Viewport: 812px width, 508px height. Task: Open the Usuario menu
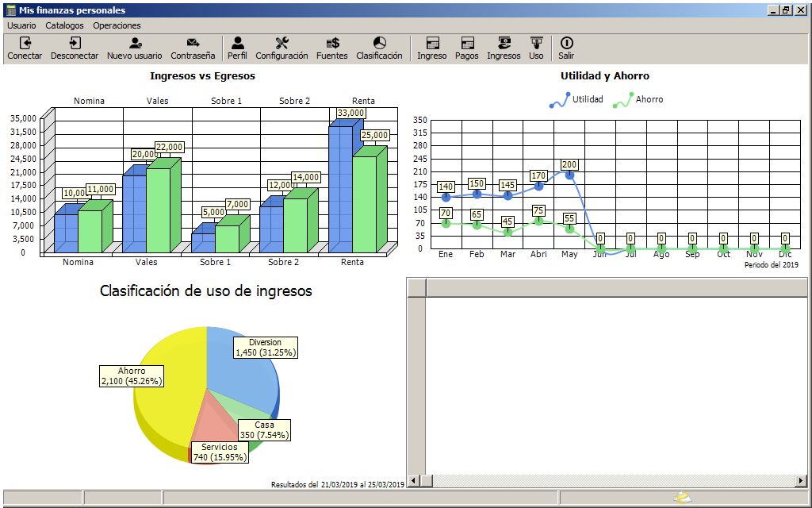tap(21, 25)
